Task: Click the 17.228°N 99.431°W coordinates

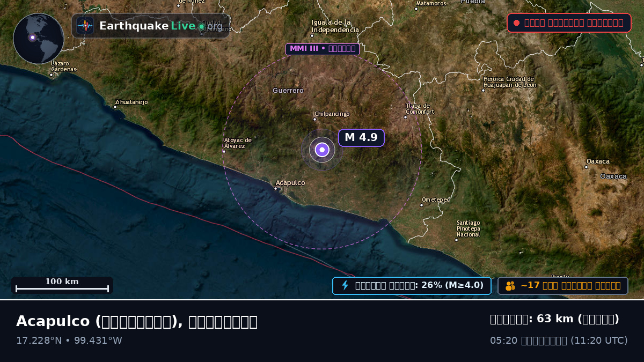Action: [x=69, y=341]
